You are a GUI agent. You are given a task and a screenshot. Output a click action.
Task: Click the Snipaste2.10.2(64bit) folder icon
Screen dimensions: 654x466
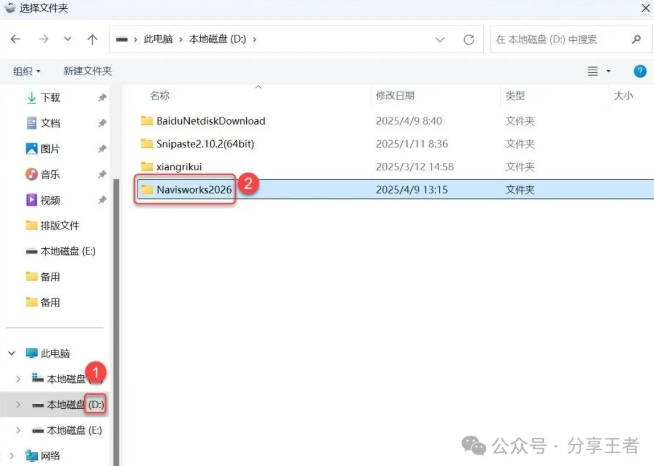146,144
